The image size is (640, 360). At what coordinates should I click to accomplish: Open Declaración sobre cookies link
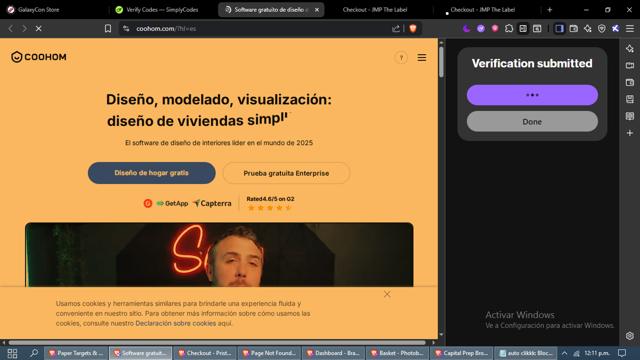[176, 323]
